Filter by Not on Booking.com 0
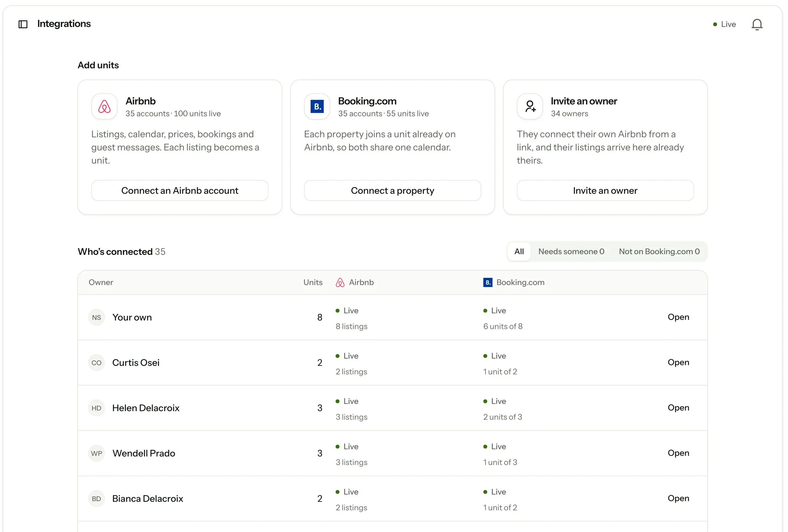 click(x=659, y=252)
